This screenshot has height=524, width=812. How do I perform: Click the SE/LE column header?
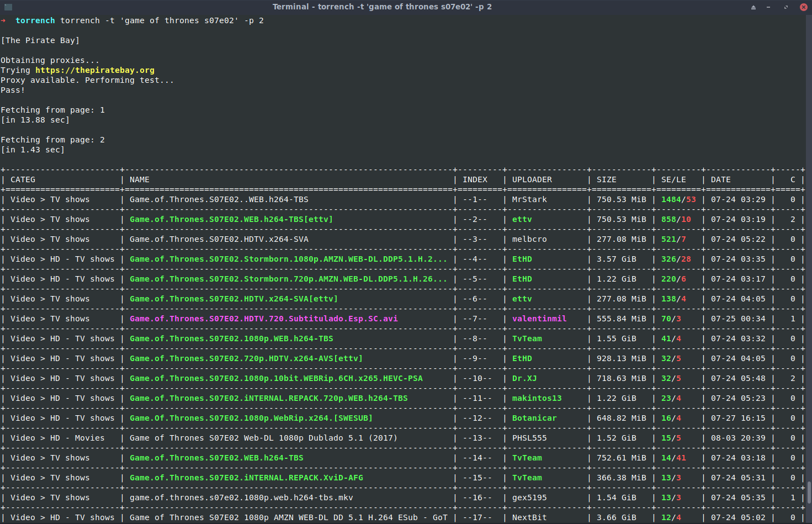(674, 179)
